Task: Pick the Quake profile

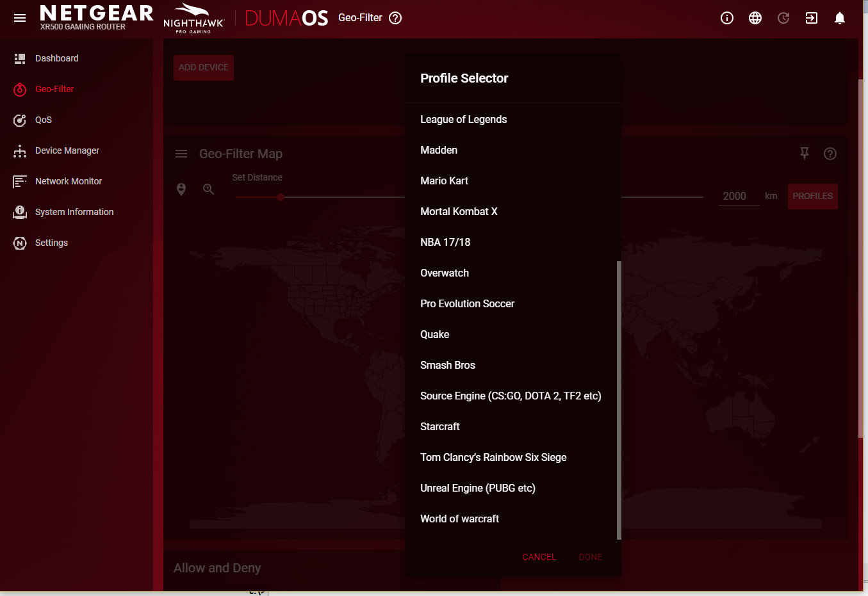Action: 511,334
